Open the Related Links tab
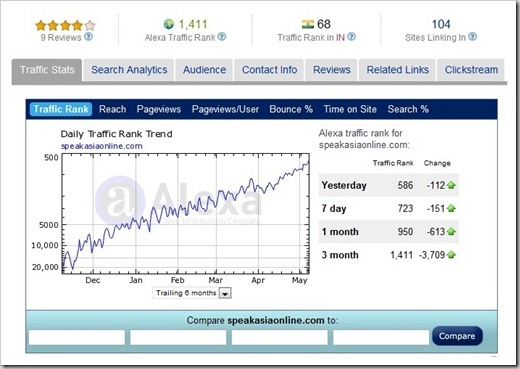The width and height of the screenshot is (520, 369). [x=397, y=70]
